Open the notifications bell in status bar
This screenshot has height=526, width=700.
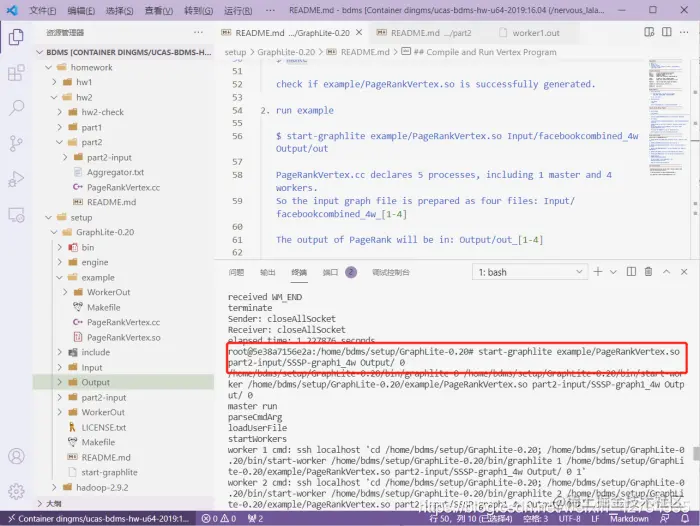click(685, 518)
